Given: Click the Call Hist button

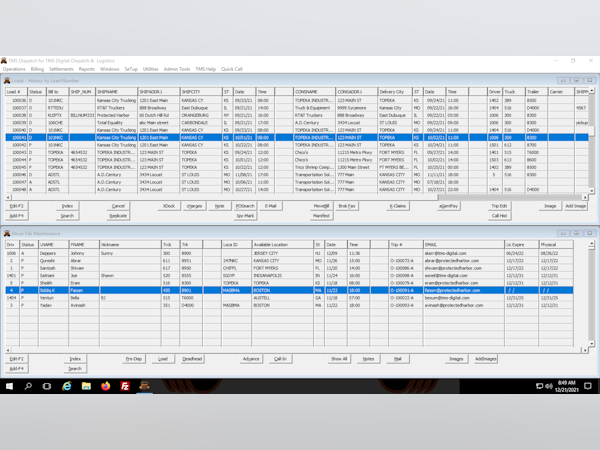Looking at the screenshot, I should click(x=499, y=216).
